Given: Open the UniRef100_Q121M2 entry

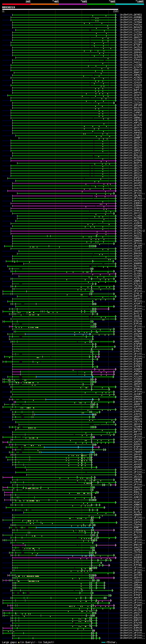Looking at the screenshot, I should click(x=131, y=329).
